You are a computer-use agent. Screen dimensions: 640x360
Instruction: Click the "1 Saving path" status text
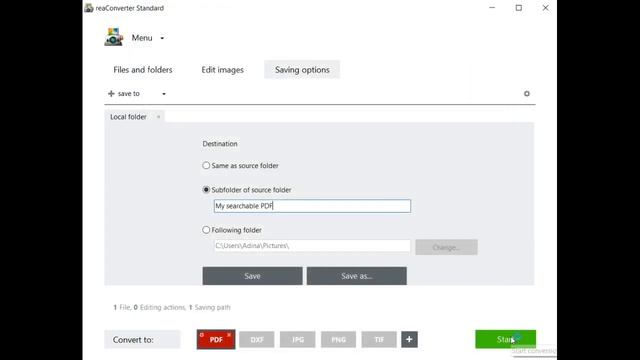click(x=210, y=307)
